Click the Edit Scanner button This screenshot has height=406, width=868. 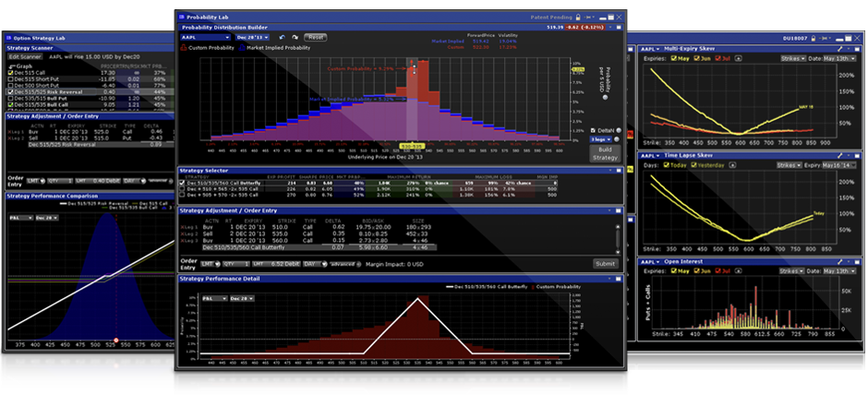click(x=24, y=56)
